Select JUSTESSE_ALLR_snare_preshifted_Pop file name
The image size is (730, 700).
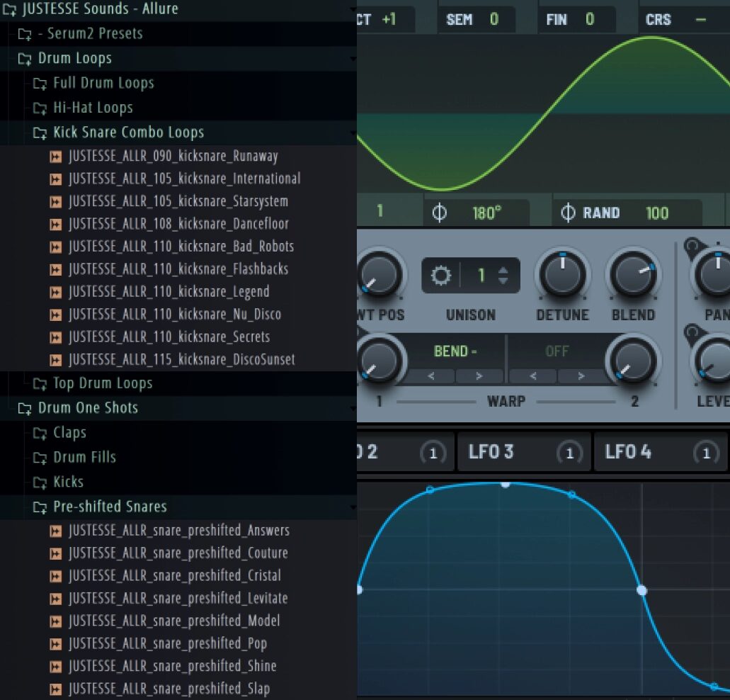pos(168,643)
